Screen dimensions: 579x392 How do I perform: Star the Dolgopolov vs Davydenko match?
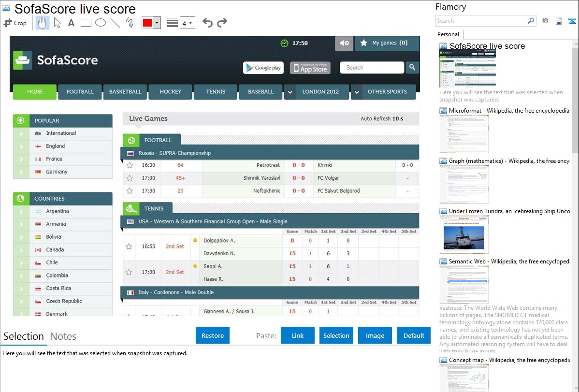129,247
